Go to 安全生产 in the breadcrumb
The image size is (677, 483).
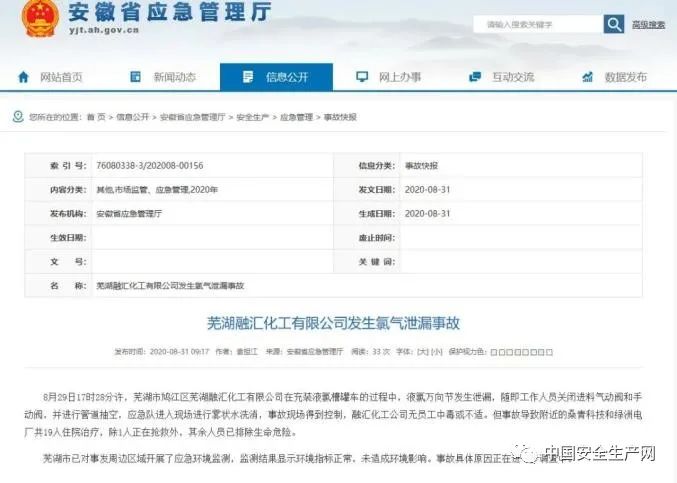click(253, 117)
